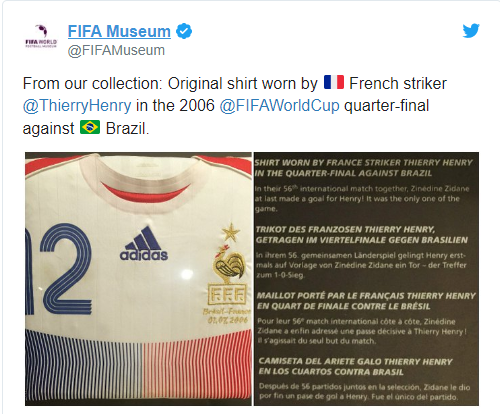
Task: Click the golden FFF rooster crest
Action: coord(228,275)
